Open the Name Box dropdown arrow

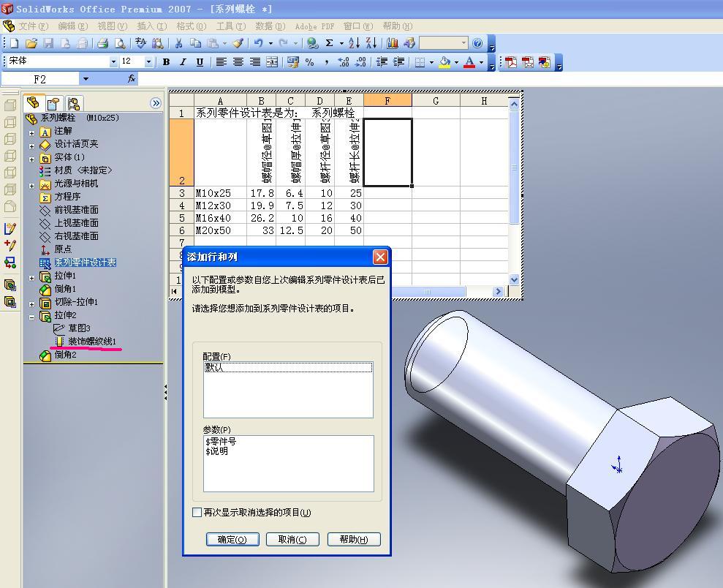pos(86,79)
